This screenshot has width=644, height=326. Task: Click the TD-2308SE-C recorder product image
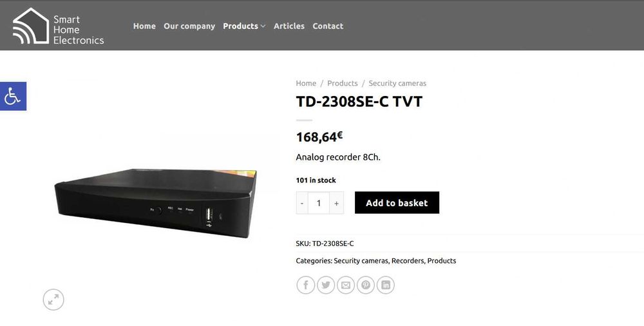156,203
